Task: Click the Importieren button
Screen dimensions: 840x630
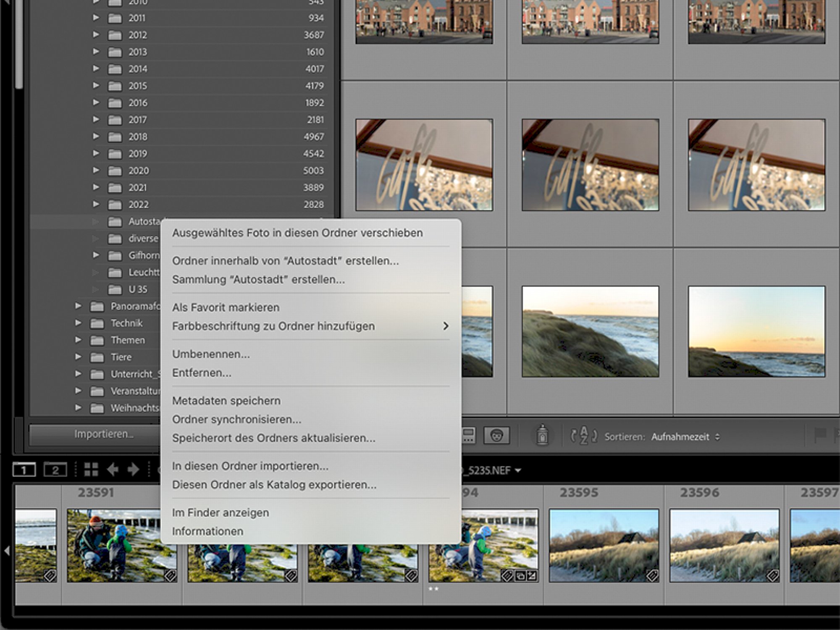Action: pyautogui.click(x=95, y=434)
